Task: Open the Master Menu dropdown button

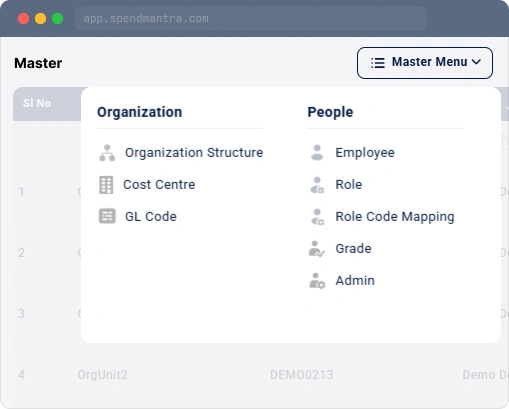Action: click(425, 63)
